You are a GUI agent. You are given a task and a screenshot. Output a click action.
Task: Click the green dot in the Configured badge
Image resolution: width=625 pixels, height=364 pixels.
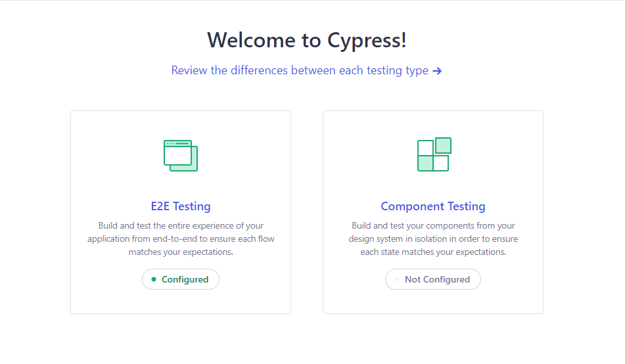pos(154,279)
